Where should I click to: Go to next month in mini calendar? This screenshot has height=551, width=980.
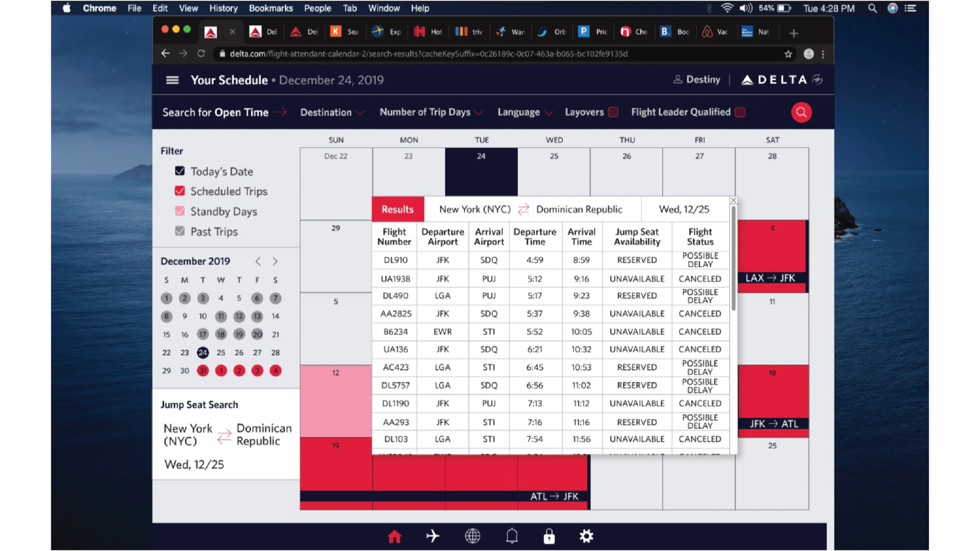pyautogui.click(x=275, y=261)
